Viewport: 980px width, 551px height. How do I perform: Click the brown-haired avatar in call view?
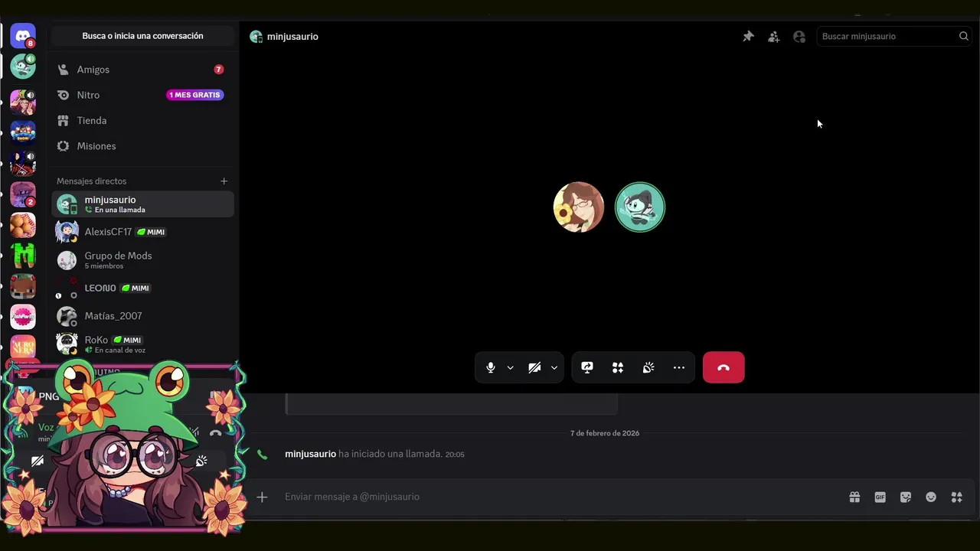pos(579,207)
